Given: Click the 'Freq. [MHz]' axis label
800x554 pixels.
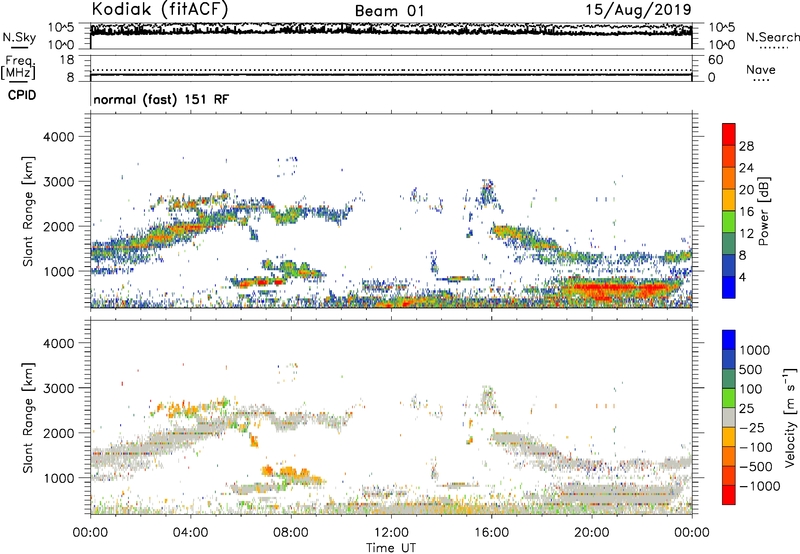Looking at the screenshot, I should click(19, 68).
